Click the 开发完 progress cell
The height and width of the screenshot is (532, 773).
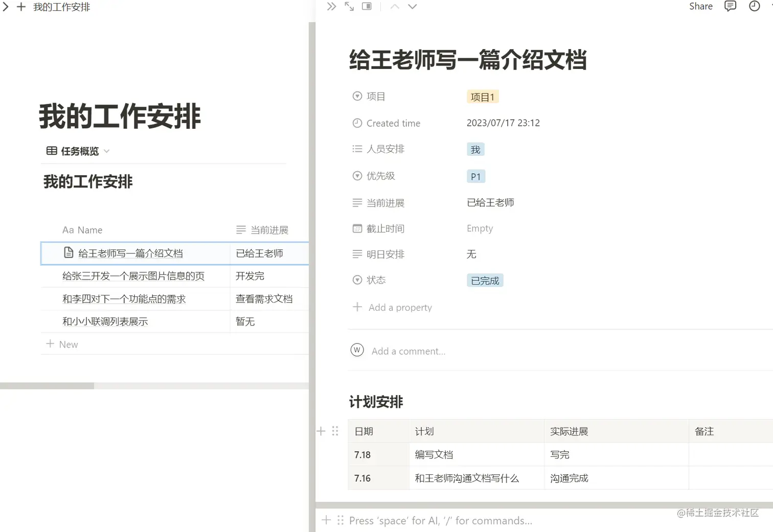(269, 276)
